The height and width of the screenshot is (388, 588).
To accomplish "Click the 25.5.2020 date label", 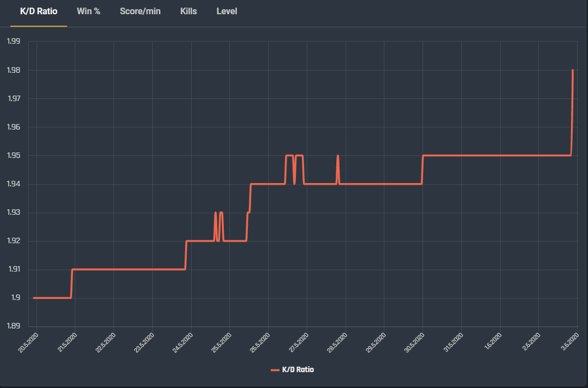I will tap(222, 343).
